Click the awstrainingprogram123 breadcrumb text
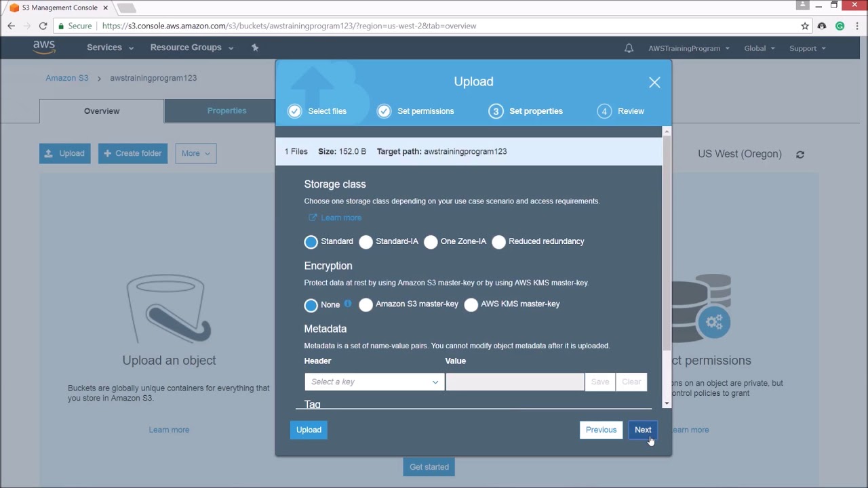 [153, 78]
